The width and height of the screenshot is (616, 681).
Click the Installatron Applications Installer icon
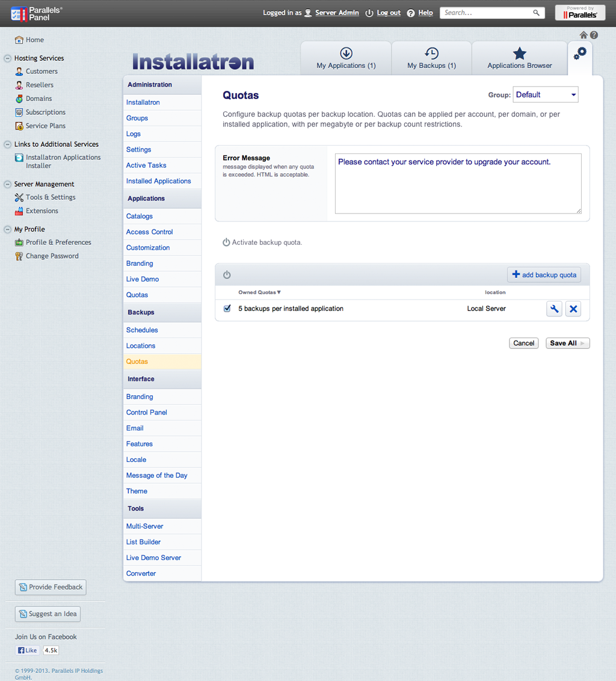[x=19, y=158]
